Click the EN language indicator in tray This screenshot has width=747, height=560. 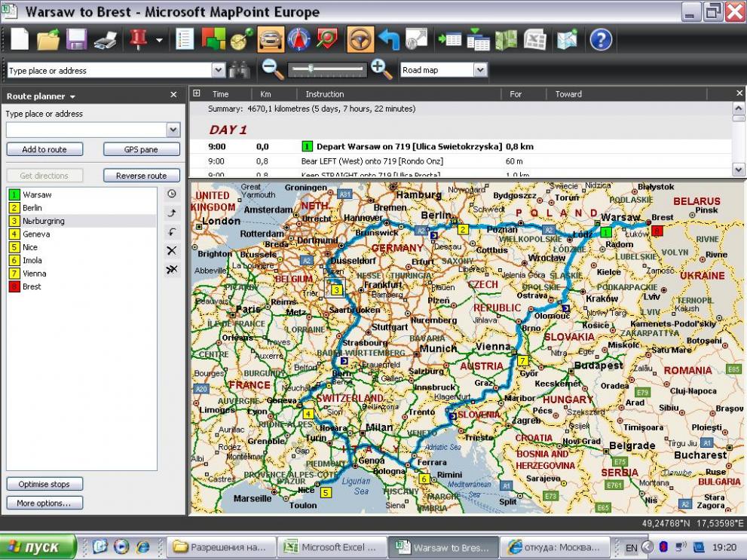[x=631, y=548]
